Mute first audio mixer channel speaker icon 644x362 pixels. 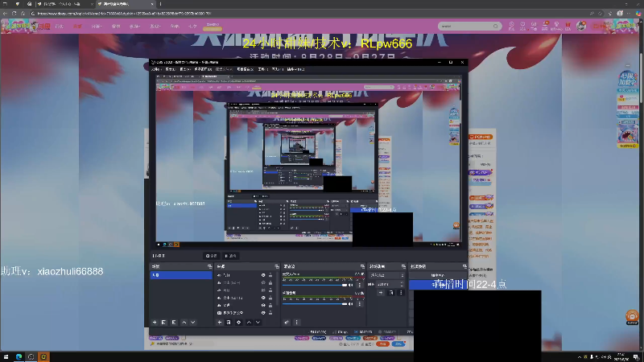(351, 285)
